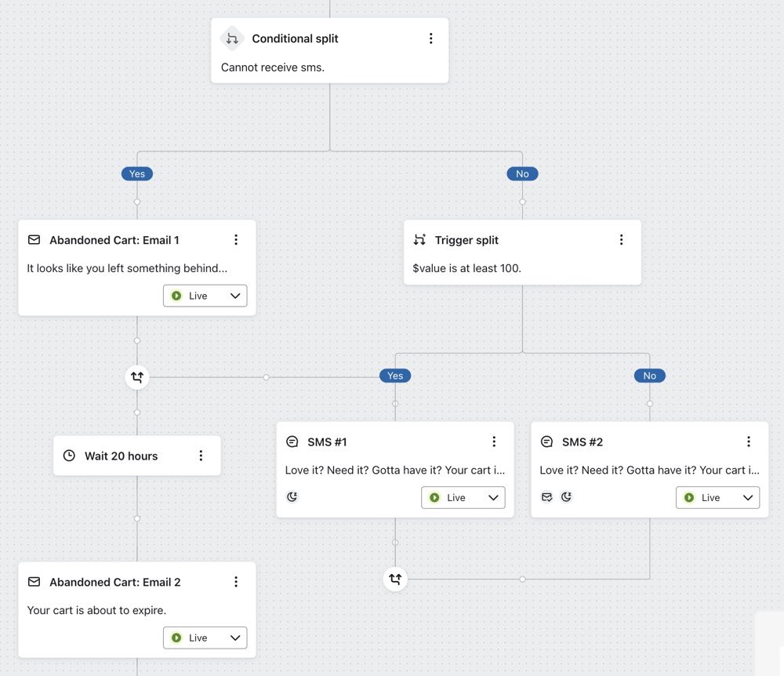This screenshot has height=676, width=784.
Task: Open Abandoned Cart: Email 2 options menu
Action: pos(236,582)
